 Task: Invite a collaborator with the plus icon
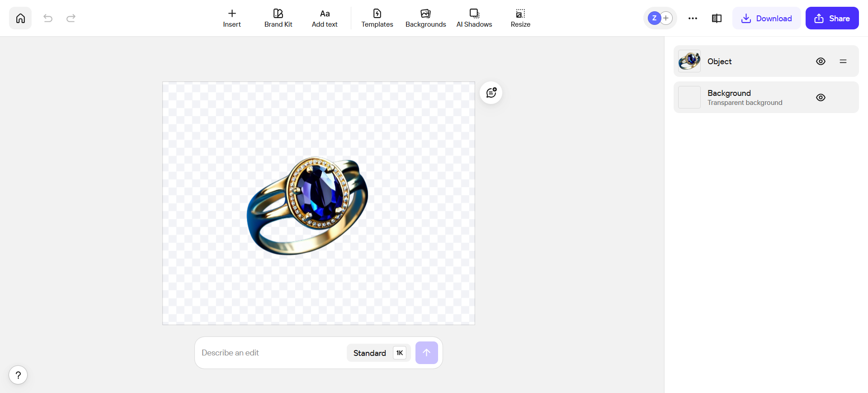[x=666, y=18]
